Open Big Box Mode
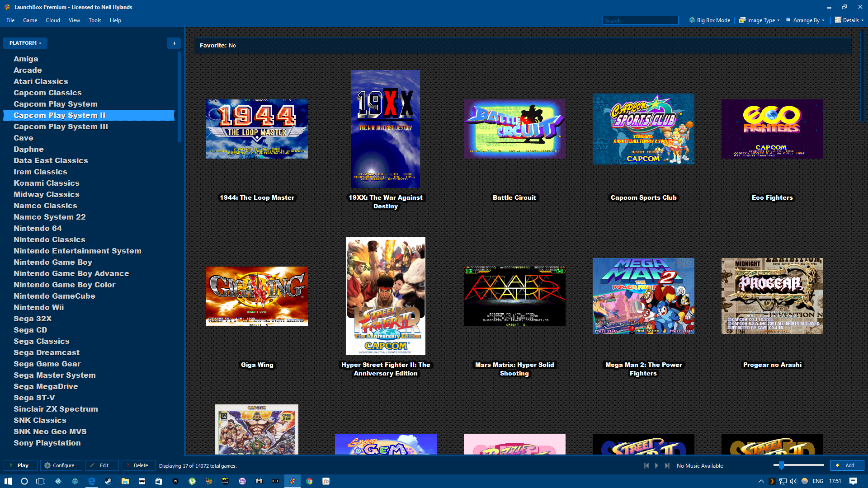 tap(709, 20)
